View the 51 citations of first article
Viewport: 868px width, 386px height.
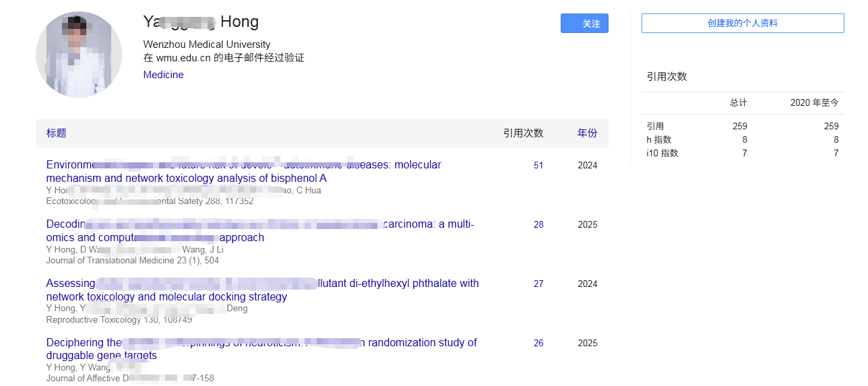[x=538, y=166]
